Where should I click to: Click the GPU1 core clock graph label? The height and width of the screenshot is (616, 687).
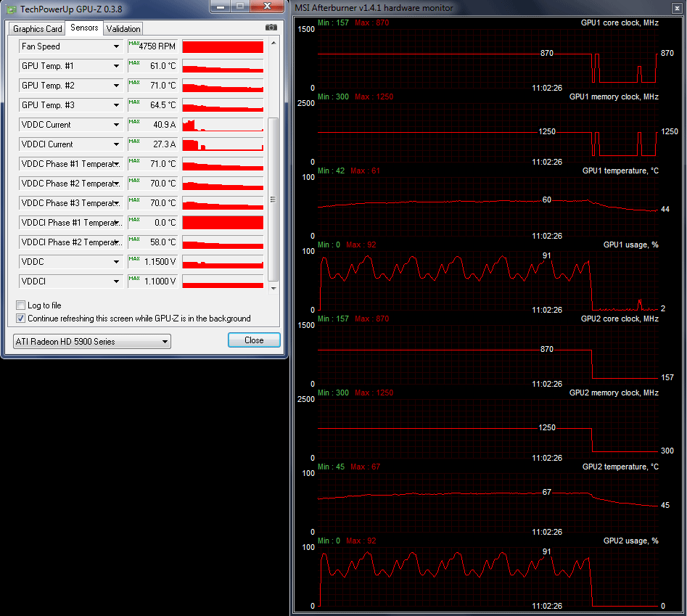620,22
